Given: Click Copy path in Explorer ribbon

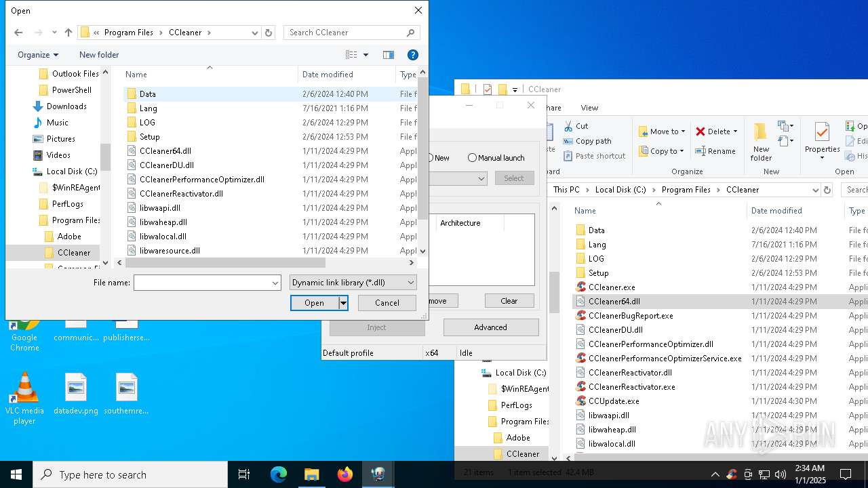Looking at the screenshot, I should (x=587, y=141).
